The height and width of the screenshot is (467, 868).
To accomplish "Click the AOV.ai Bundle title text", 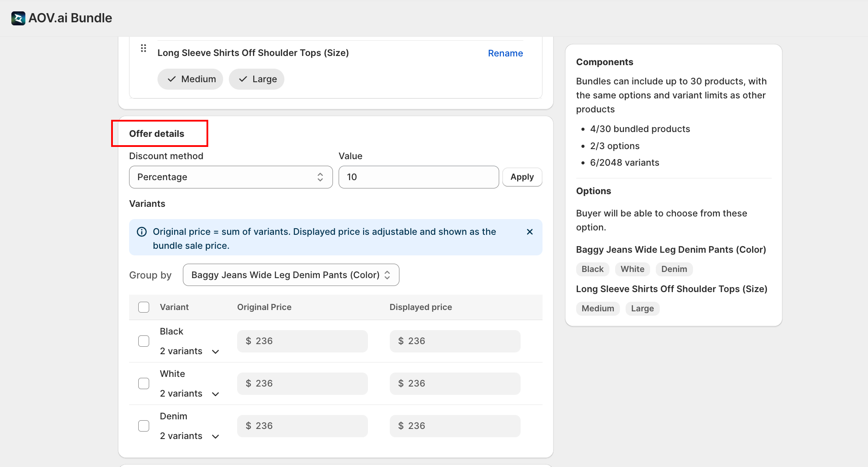I will pyautogui.click(x=70, y=18).
